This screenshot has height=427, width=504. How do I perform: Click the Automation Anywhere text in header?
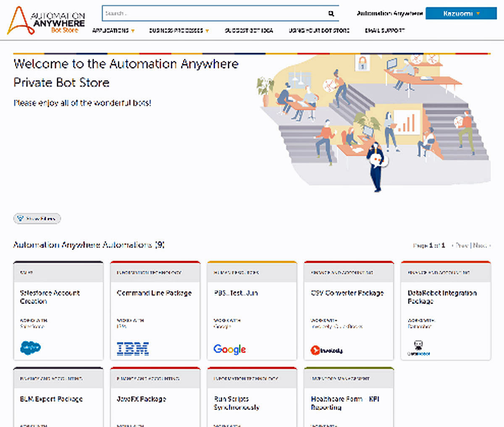click(390, 13)
